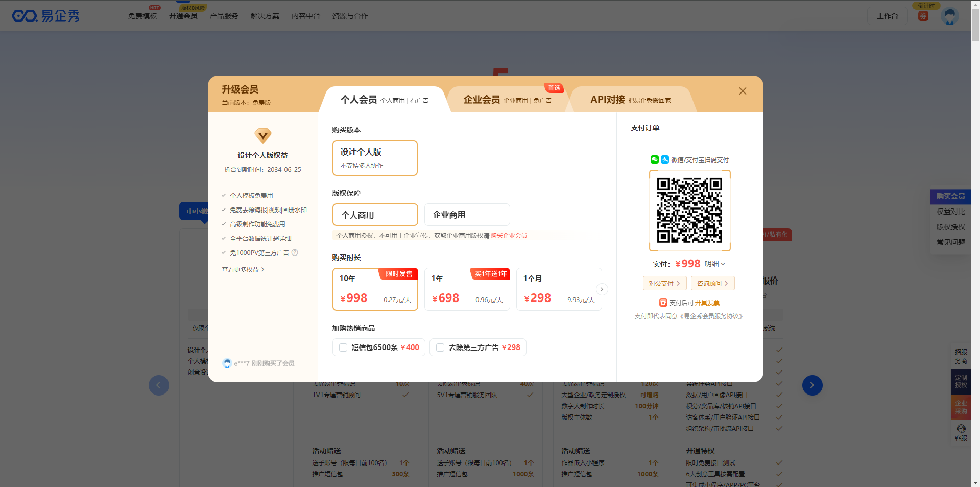
Task: Tick the 去除第三方广告 checkbox
Action: [440, 347]
